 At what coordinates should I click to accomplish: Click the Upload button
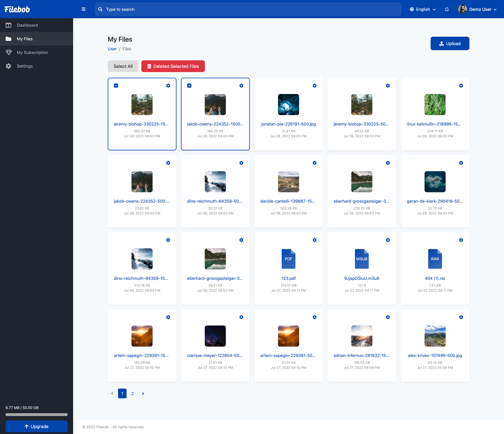(450, 44)
